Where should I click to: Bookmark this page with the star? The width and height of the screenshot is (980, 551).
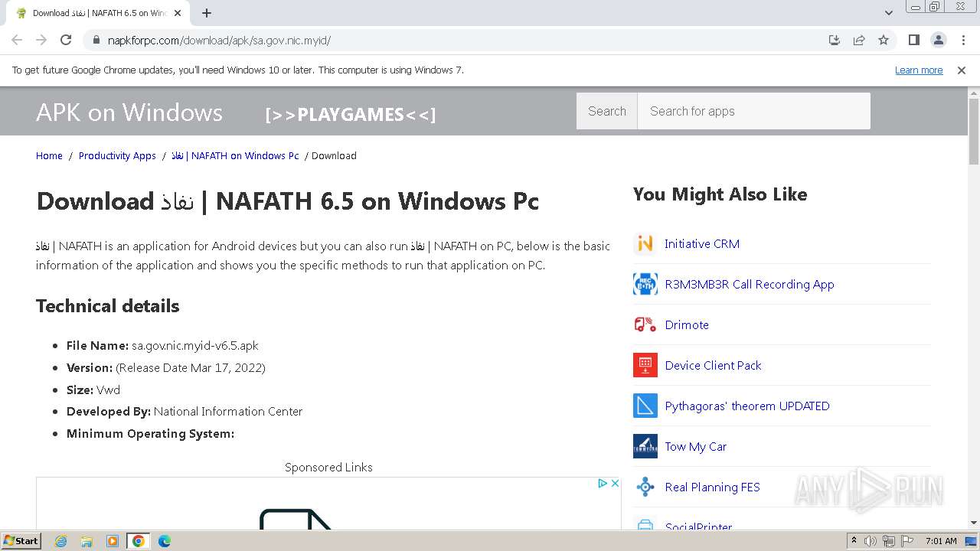pos(884,40)
